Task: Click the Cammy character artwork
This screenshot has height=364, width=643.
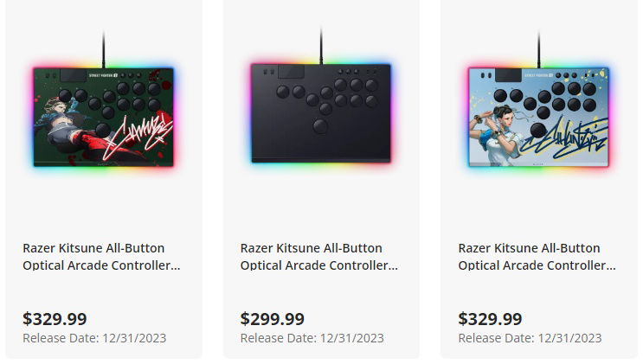Action: (x=69, y=121)
